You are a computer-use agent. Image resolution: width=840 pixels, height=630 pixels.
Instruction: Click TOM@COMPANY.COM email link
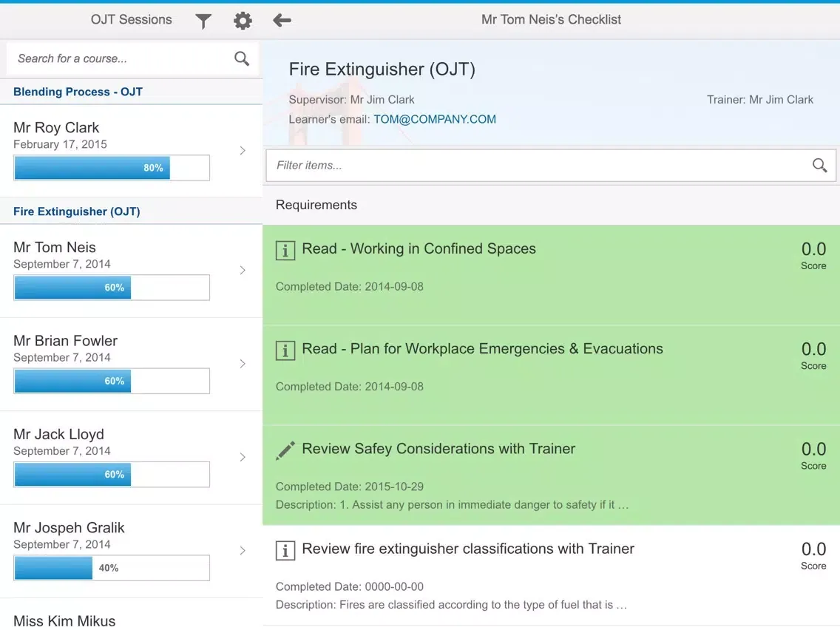coord(435,120)
